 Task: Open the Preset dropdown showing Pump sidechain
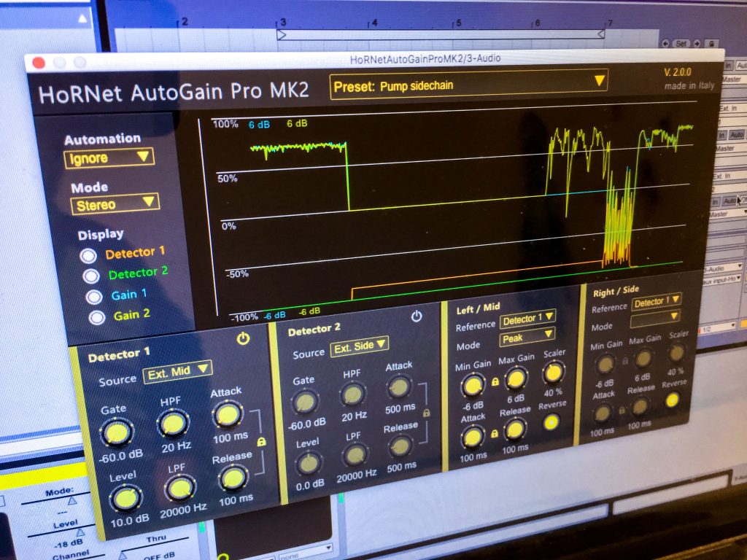click(x=467, y=82)
